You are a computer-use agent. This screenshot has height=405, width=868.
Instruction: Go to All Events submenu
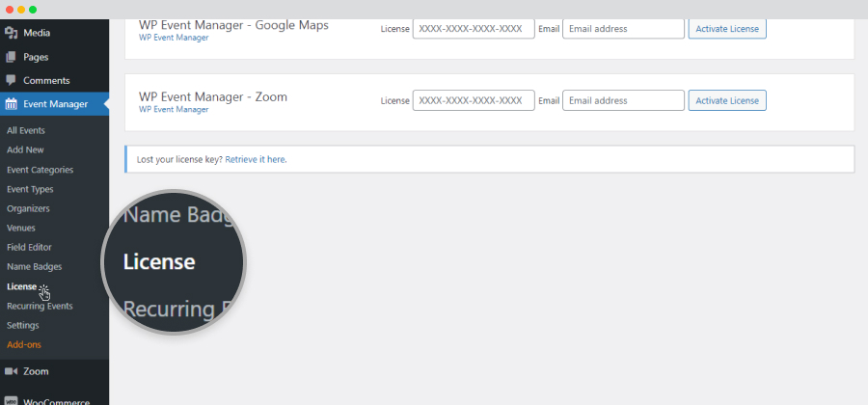[26, 130]
